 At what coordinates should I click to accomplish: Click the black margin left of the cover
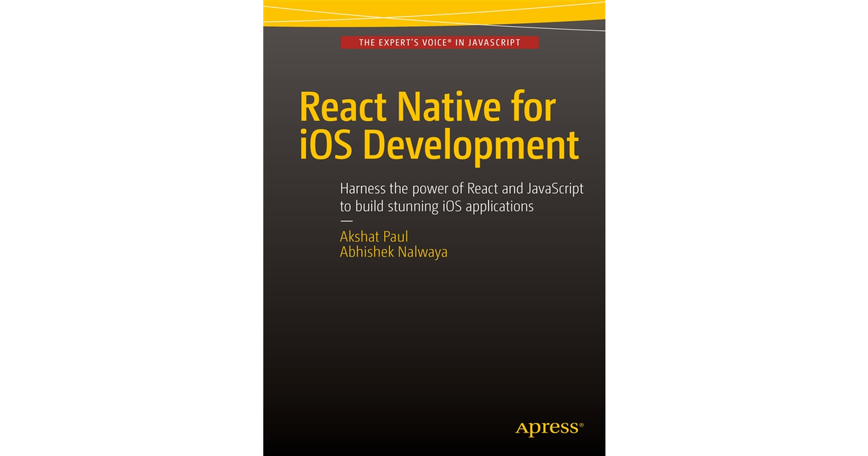[x=130, y=228]
